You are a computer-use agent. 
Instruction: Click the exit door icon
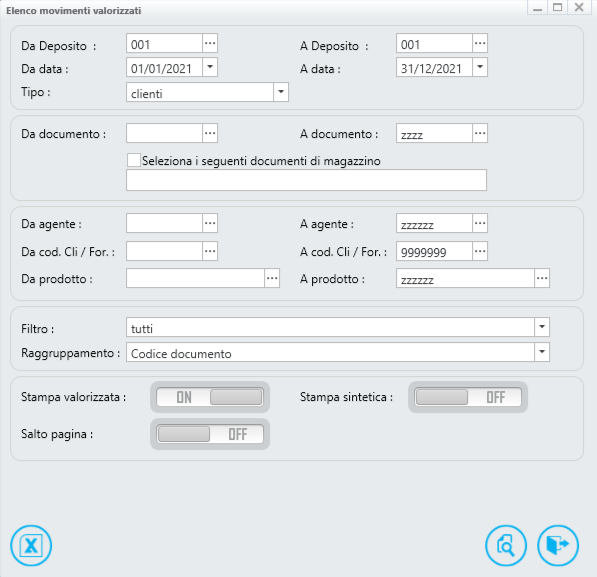558,545
